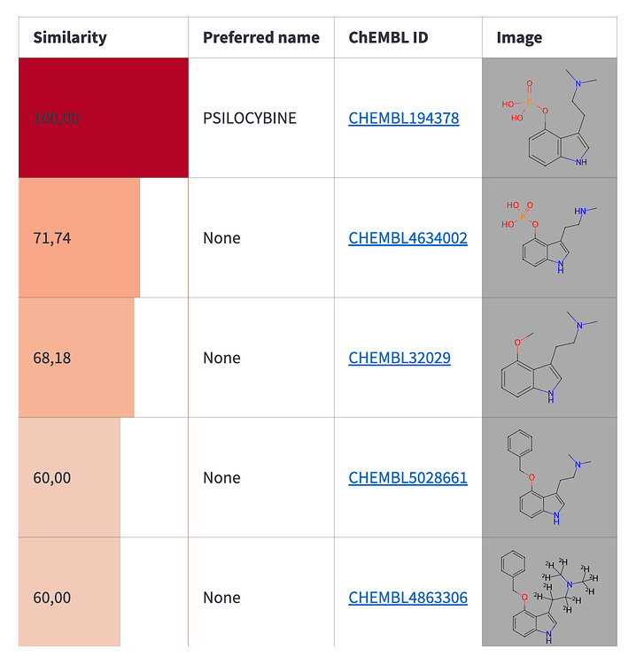Click the methoxy indole structure image for CHEMBL32029
Image resolution: width=644 pixels, height=664 pixels.
pos(549,358)
